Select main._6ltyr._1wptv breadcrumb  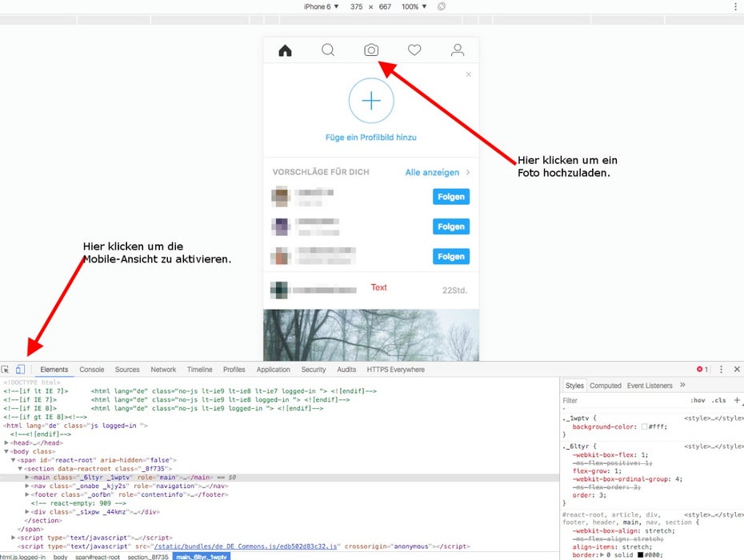point(201,557)
